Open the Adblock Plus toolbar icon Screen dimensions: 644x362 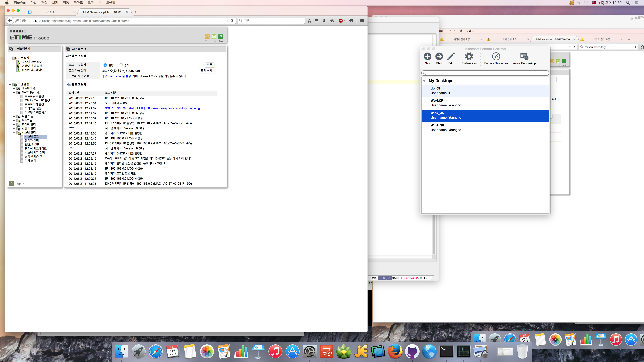tap(340, 21)
